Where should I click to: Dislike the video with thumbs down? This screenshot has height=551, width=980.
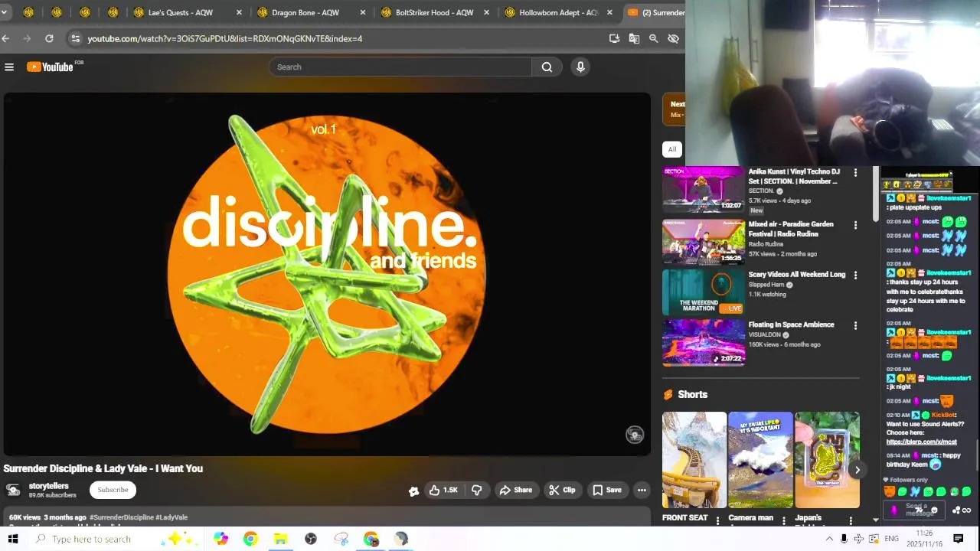click(x=476, y=490)
